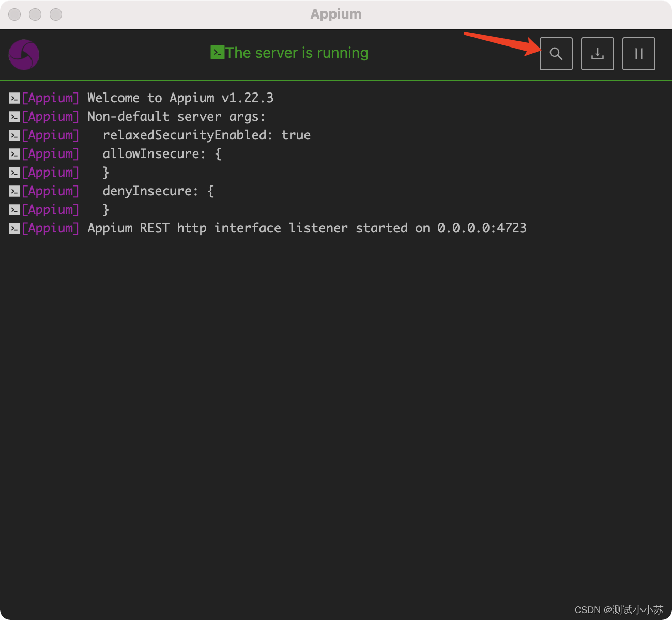
Task: Click the [Appium] tag on the Non-default args line
Action: tap(50, 116)
